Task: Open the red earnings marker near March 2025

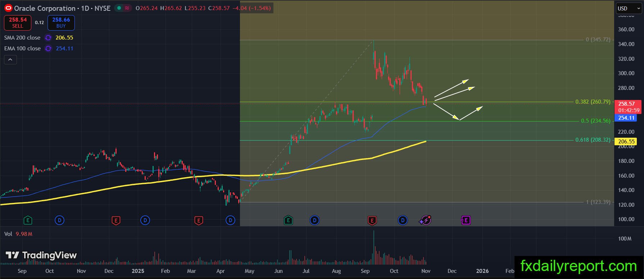Action: (x=199, y=220)
